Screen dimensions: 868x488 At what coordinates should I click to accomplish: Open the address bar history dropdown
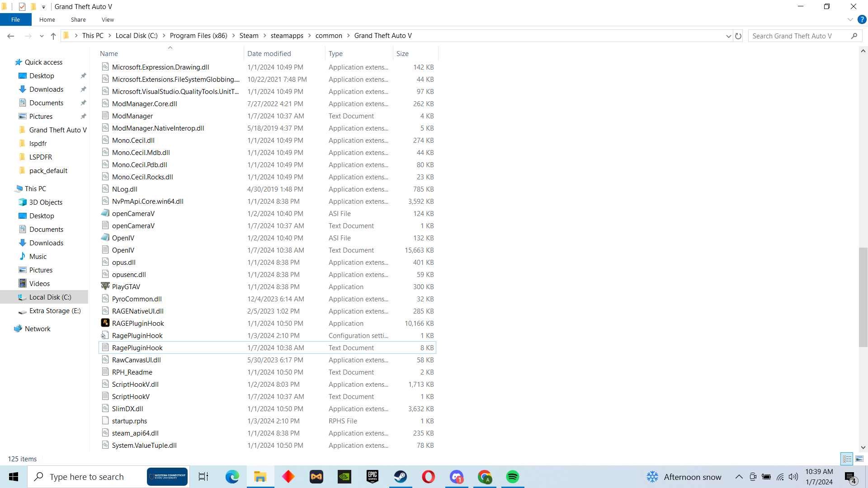point(728,36)
